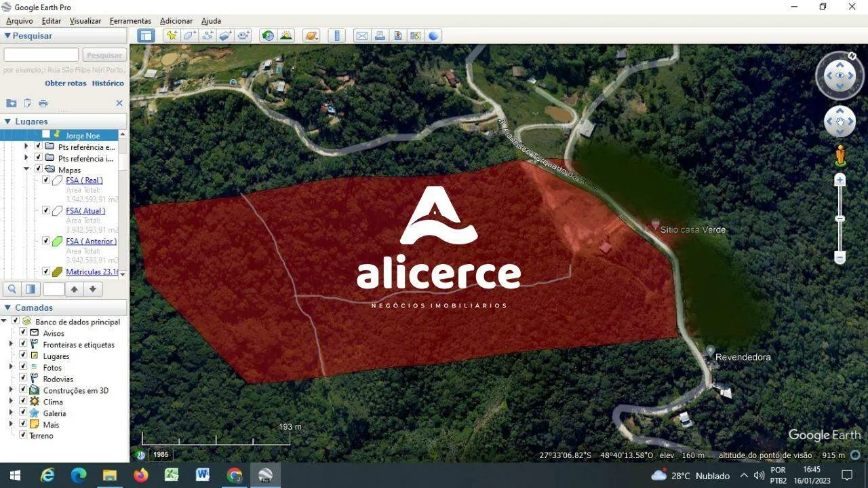Add a new path
868x488 pixels.
[208, 35]
